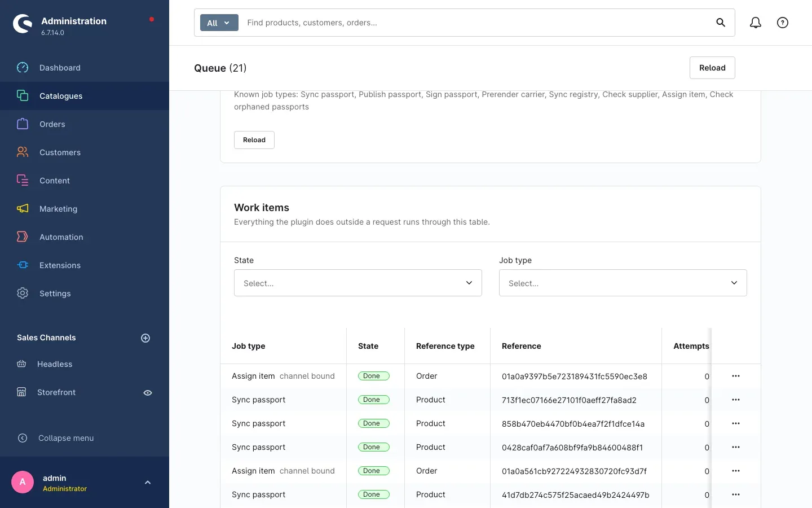Click the Headless channel basket icon
The width and height of the screenshot is (812, 508).
21,364
